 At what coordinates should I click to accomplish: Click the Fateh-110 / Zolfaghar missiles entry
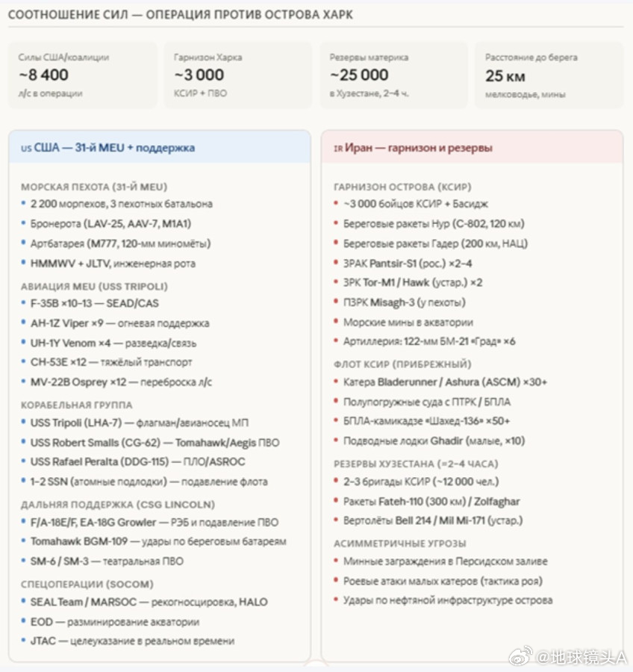tap(431, 501)
